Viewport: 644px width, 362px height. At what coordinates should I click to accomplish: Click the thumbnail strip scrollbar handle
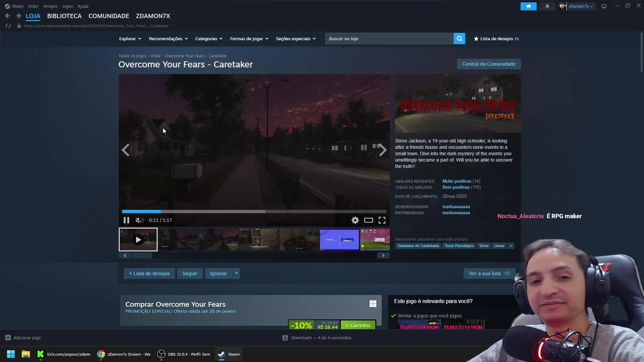pos(142,255)
